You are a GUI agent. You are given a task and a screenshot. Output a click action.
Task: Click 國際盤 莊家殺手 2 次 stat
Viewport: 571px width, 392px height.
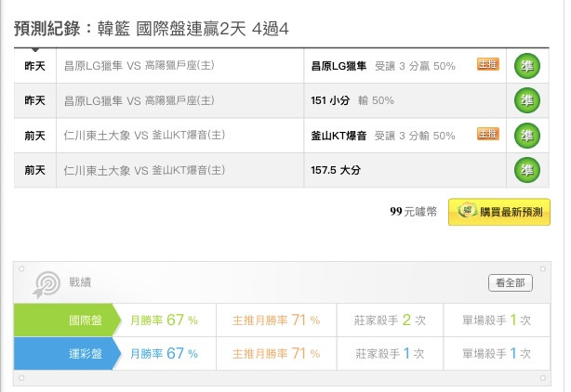[390, 320]
